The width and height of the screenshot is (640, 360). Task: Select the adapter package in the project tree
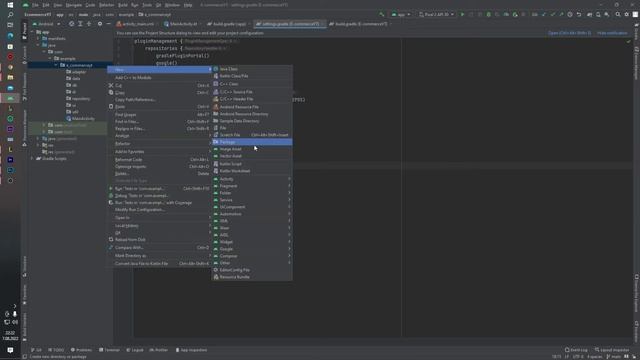pyautogui.click(x=76, y=72)
